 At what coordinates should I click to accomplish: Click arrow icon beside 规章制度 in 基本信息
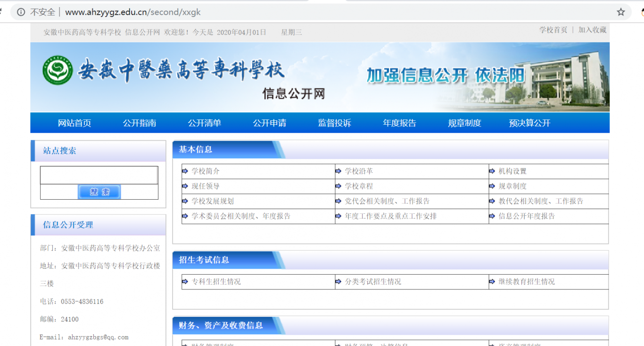coord(492,186)
